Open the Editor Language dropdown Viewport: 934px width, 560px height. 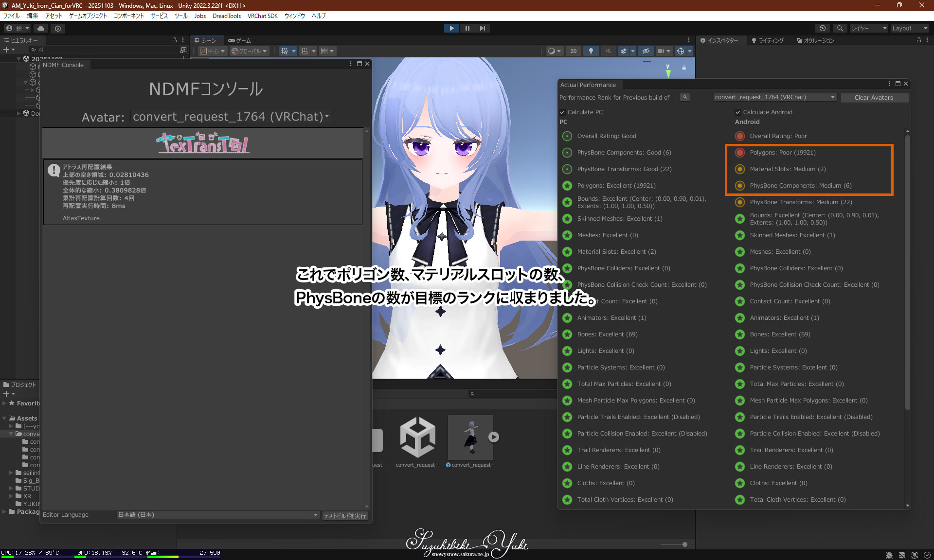218,515
